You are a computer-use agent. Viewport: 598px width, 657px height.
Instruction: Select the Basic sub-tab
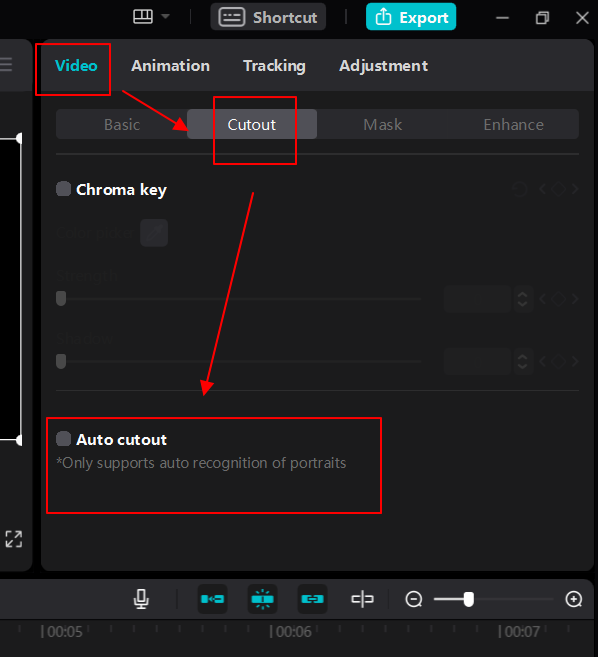click(x=122, y=124)
